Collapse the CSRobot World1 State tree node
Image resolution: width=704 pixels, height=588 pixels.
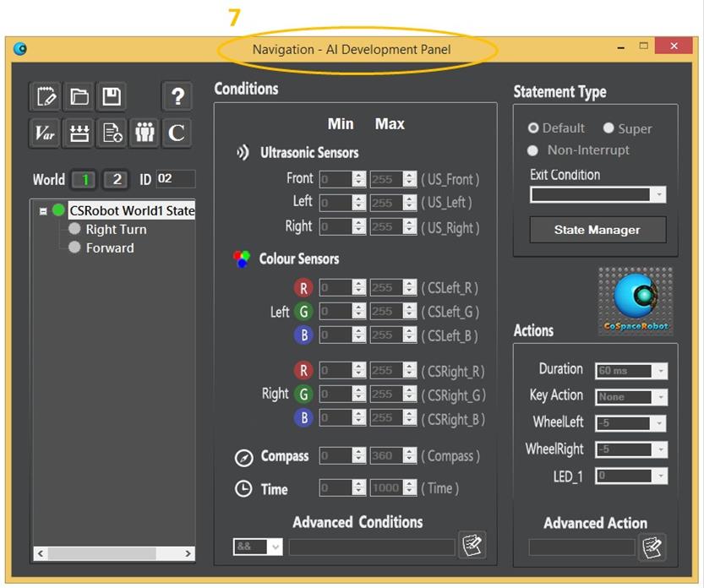[43, 211]
